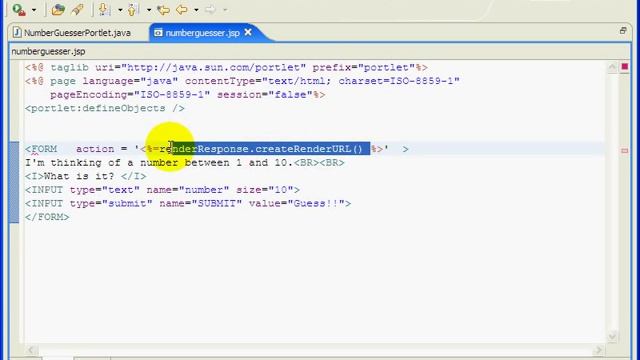Screen dimensions: 640x360
Task: Go to Next Annotation arrow icon
Action: [104, 9]
